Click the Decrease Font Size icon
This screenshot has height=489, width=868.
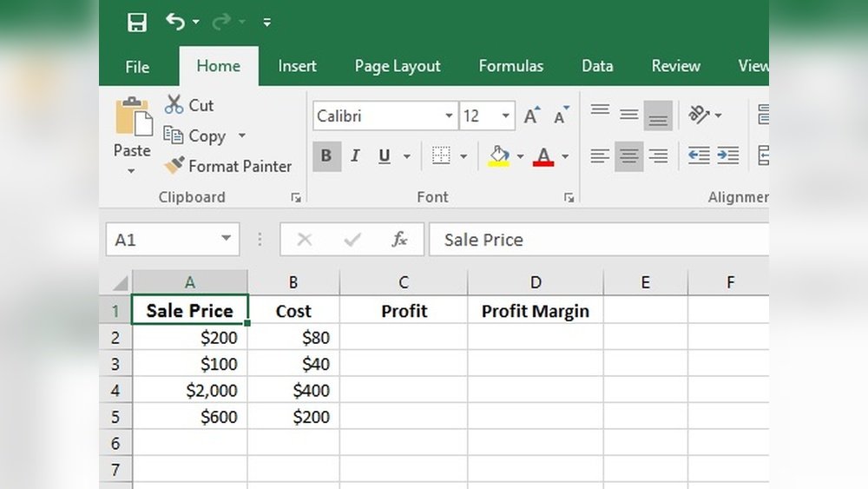[x=561, y=116]
